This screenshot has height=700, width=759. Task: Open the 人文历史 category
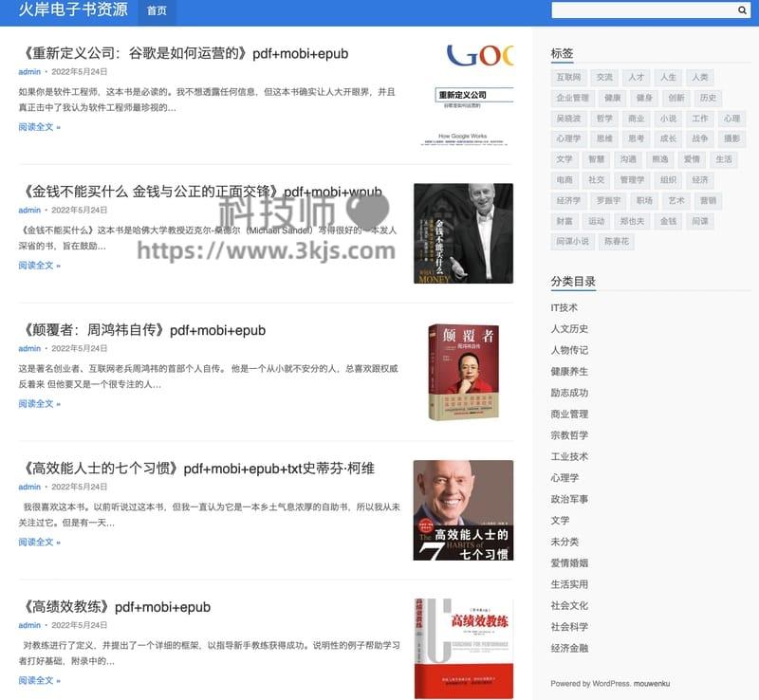pos(569,329)
